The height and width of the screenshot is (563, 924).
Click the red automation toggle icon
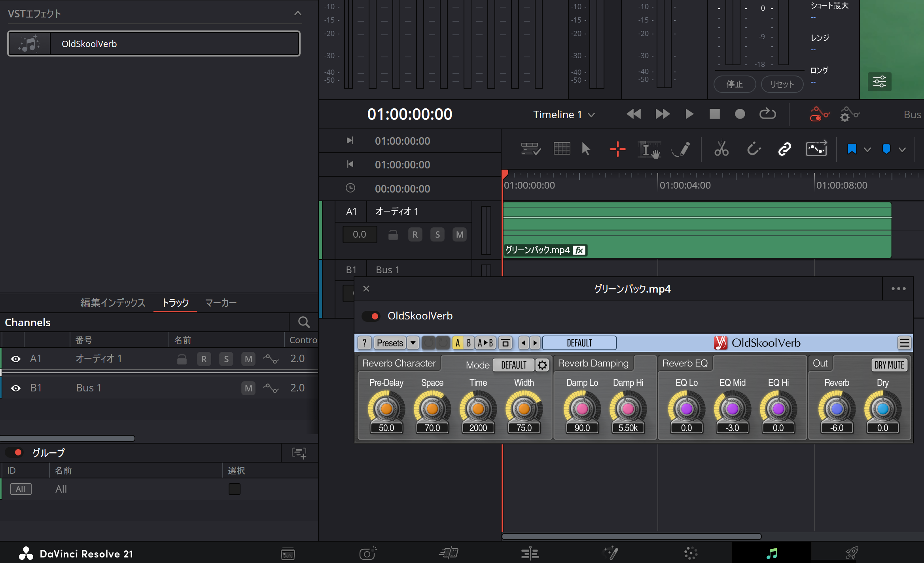819,114
